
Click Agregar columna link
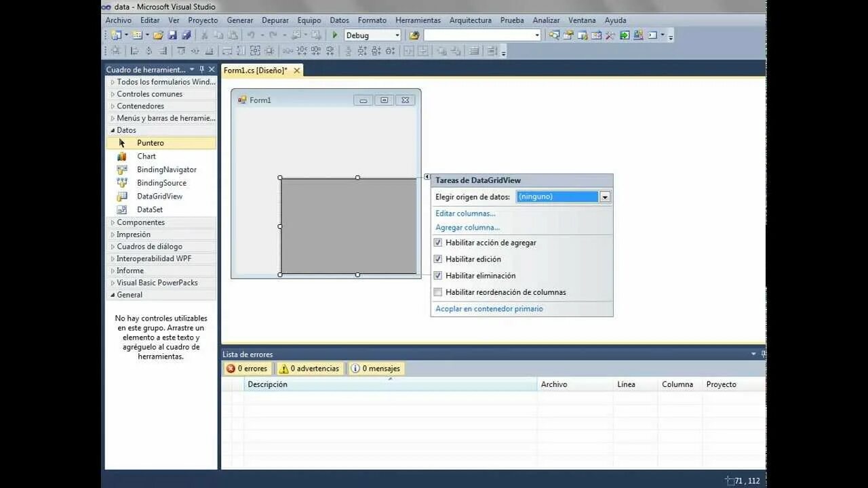coord(467,228)
